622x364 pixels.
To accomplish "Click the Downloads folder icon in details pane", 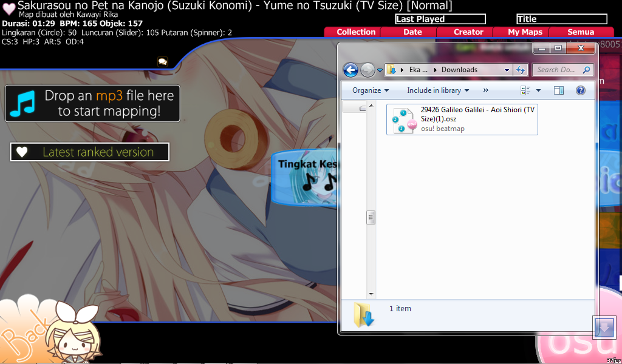I will click(364, 314).
